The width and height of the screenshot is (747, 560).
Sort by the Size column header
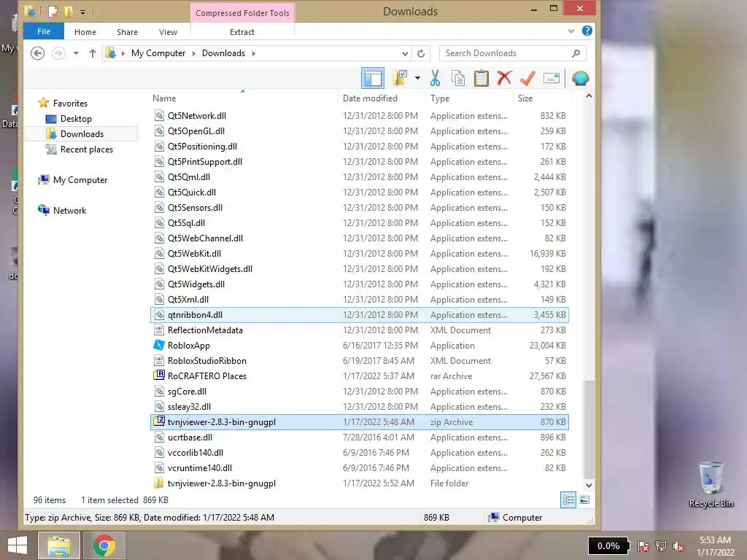pyautogui.click(x=525, y=98)
